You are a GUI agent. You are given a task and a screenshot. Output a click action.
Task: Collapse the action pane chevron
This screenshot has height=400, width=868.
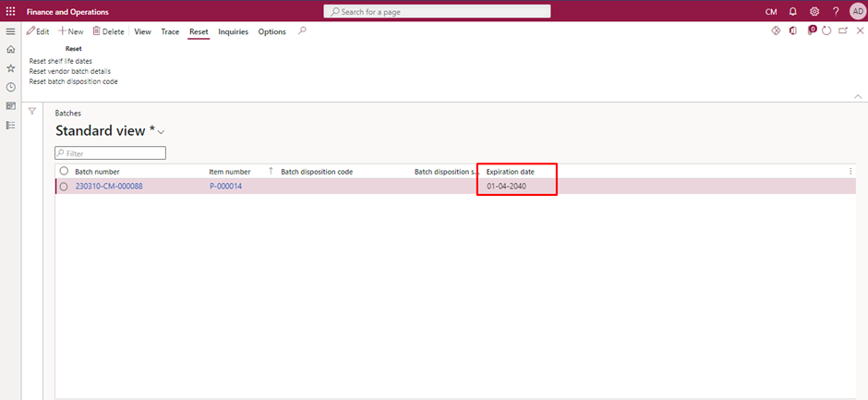(858, 96)
